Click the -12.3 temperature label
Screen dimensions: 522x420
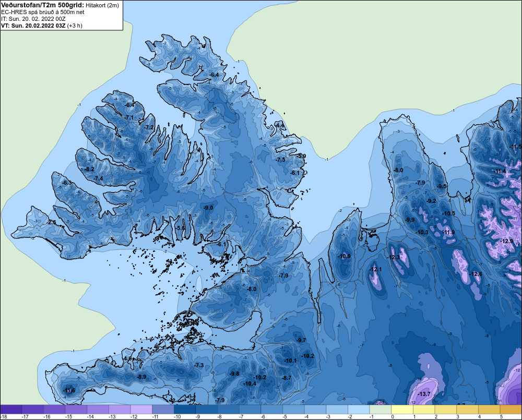393,257
